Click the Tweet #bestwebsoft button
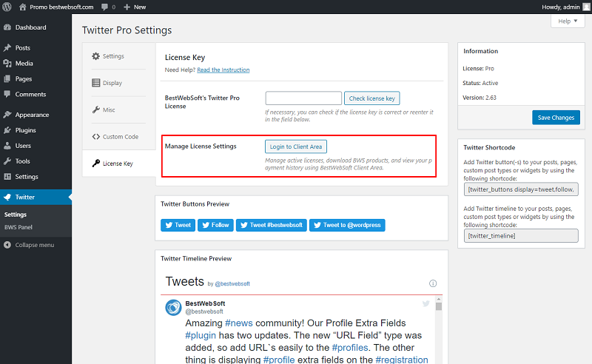This screenshot has height=364, width=592. (272, 225)
